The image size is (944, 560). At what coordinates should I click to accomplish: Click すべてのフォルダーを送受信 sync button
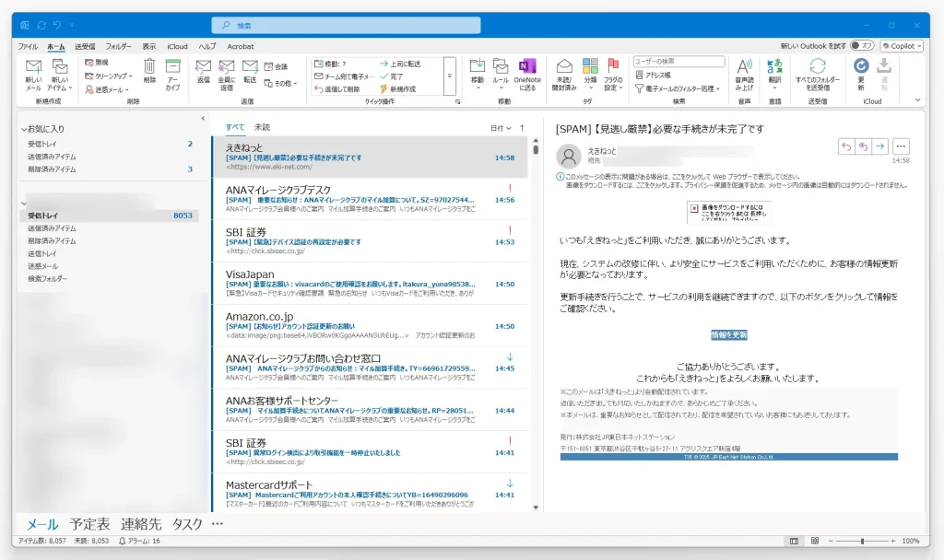pyautogui.click(x=818, y=76)
